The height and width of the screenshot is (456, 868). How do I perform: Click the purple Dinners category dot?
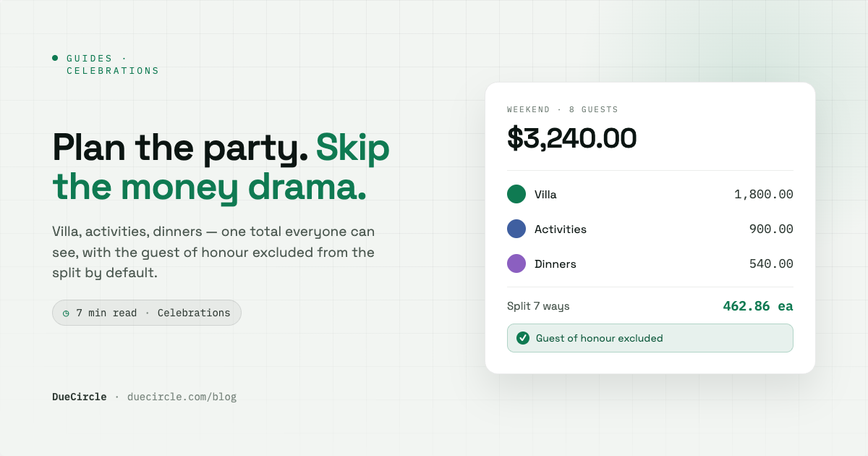[516, 263]
